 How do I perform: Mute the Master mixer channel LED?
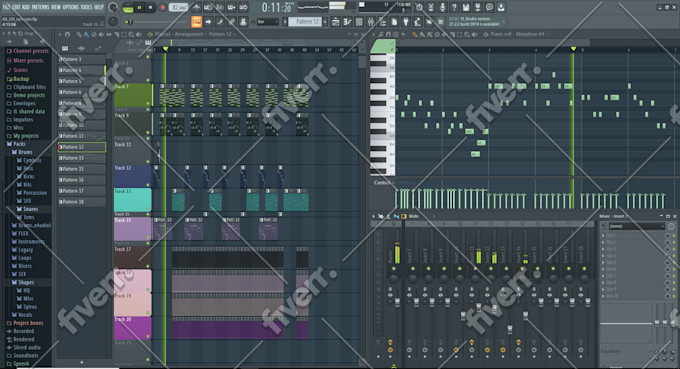pos(394,268)
